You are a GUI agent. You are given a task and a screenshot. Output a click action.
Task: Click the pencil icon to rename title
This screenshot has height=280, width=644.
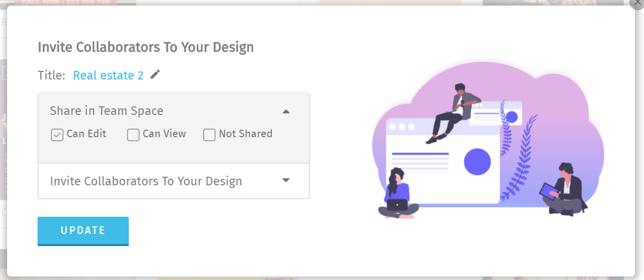(x=155, y=75)
